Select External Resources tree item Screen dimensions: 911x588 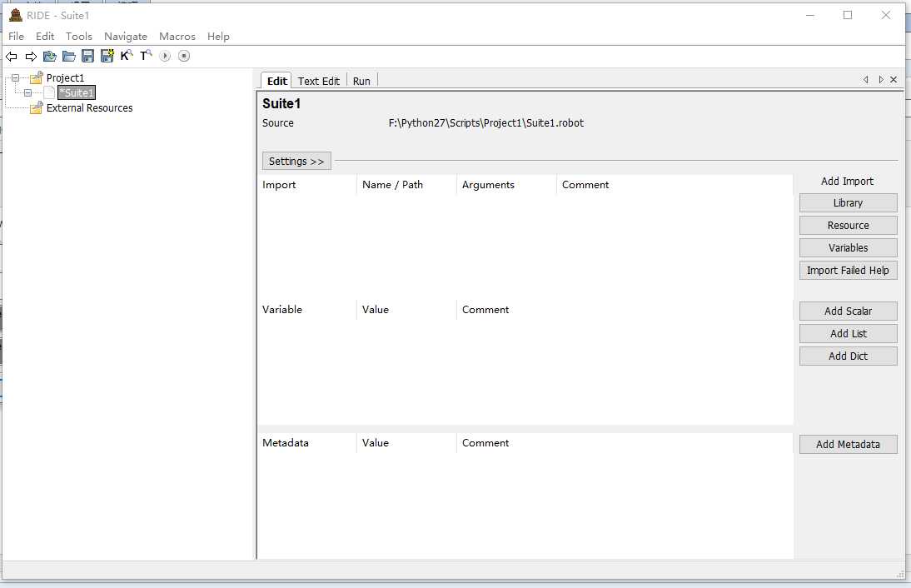[x=89, y=107]
